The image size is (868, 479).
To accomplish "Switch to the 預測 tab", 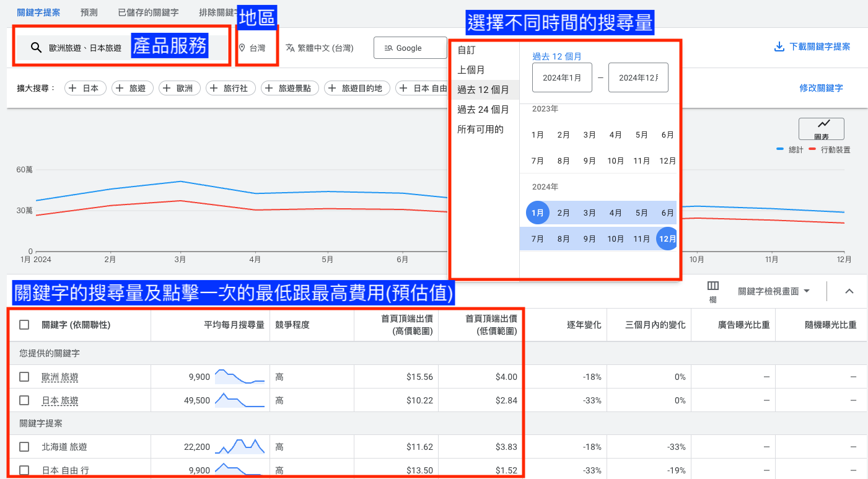I will pos(88,12).
